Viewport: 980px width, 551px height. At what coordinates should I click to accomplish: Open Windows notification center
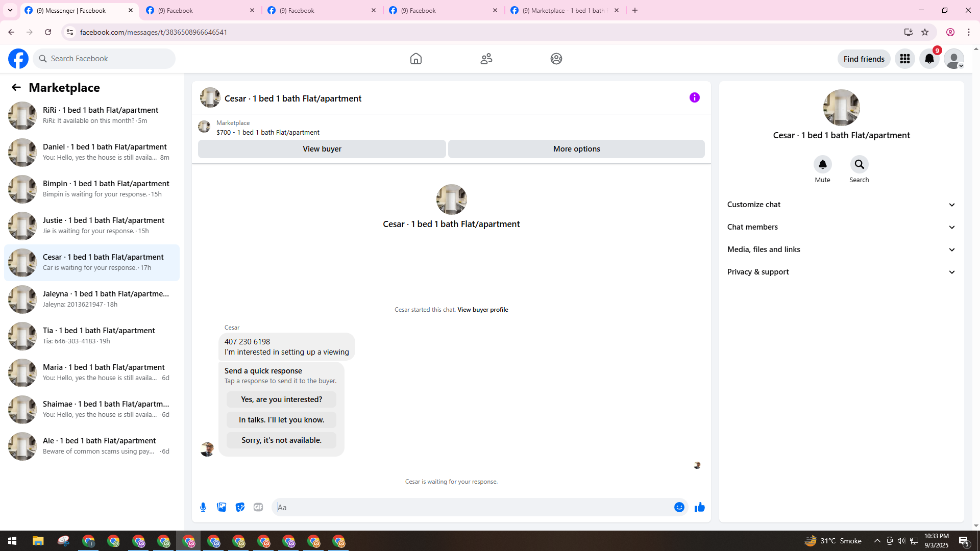click(964, 541)
